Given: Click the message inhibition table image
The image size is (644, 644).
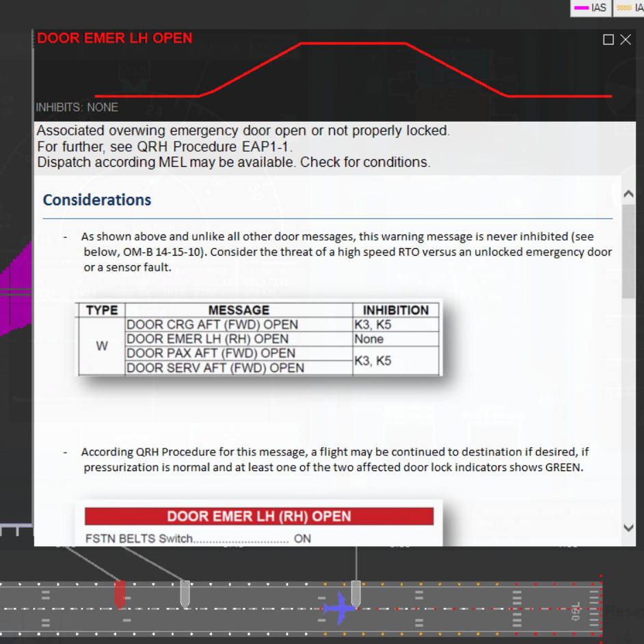Looking at the screenshot, I should (258, 338).
